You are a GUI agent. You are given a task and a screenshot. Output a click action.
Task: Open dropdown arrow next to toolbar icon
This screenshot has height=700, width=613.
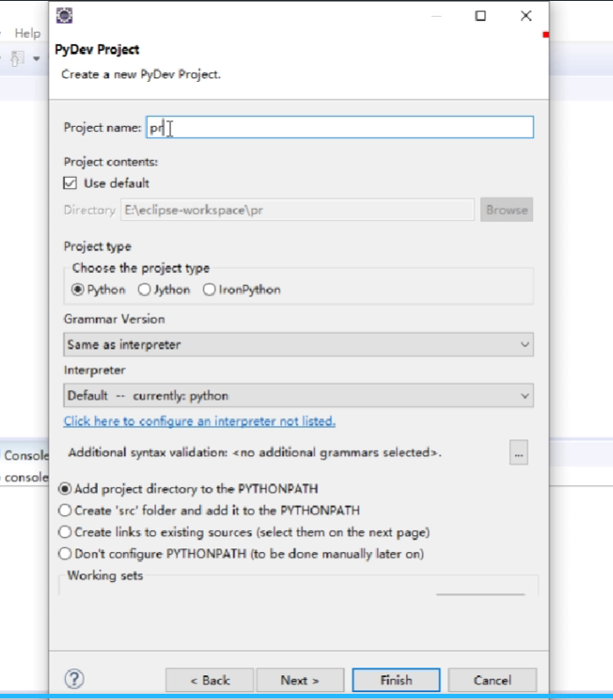(37, 58)
